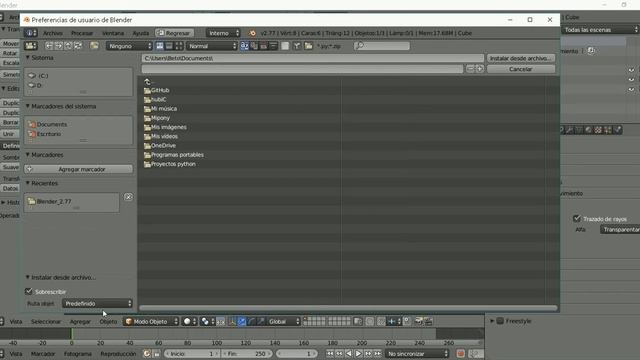Jump to the timeline end frame
The width and height of the screenshot is (640, 360).
(378, 353)
